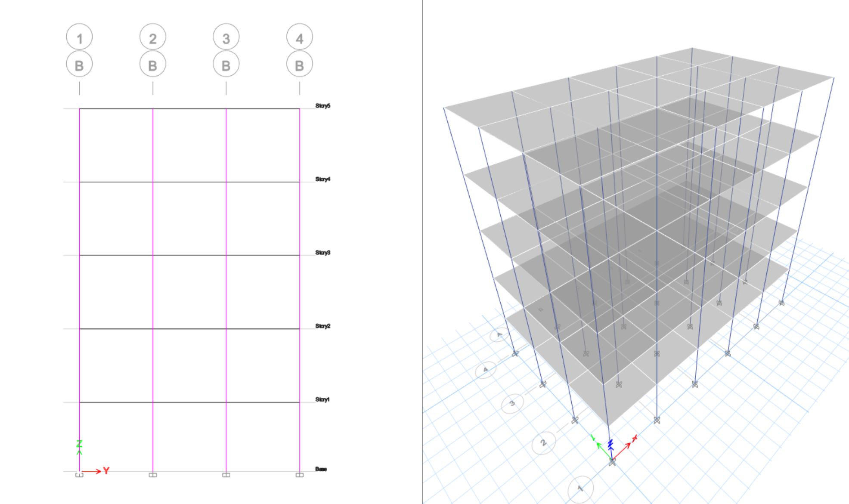
Task: Click the Story1 level label
Action: [x=322, y=400]
